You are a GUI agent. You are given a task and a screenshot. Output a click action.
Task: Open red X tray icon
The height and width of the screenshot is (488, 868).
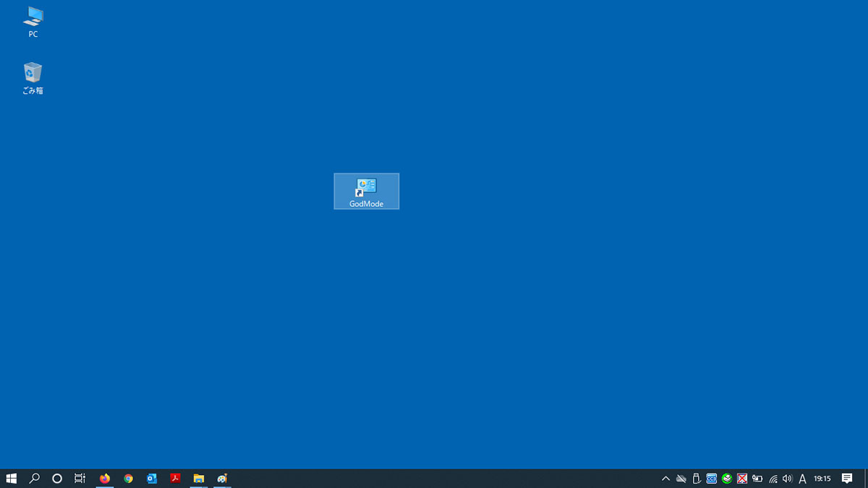[x=742, y=479]
